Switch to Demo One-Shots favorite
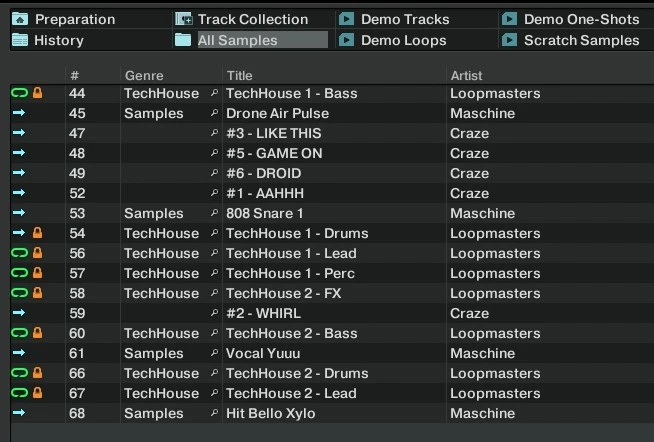The width and height of the screenshot is (654, 442). 581,19
